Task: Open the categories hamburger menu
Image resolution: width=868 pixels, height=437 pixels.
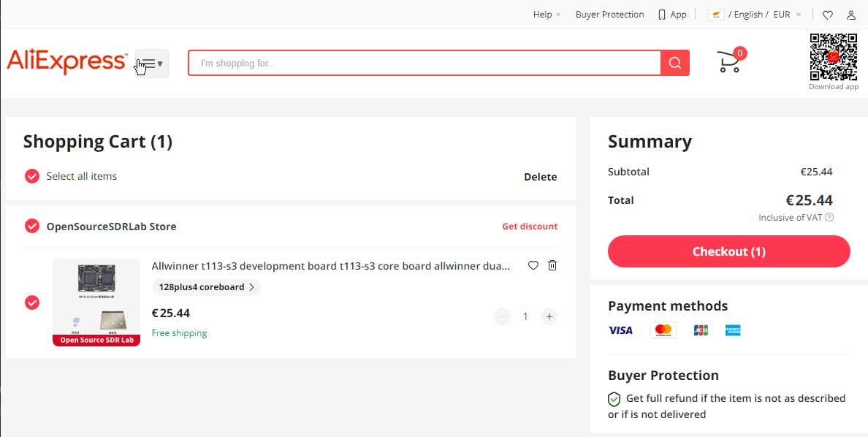Action: pos(152,64)
